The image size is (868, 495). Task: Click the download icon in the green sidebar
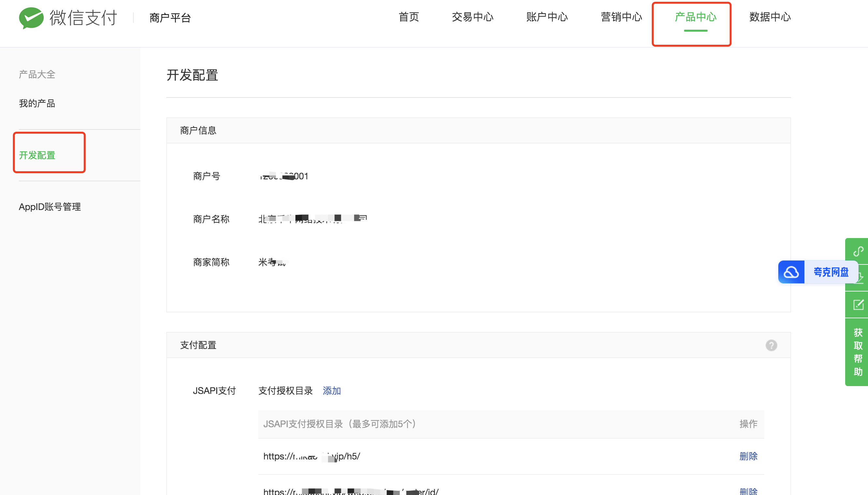(x=859, y=277)
